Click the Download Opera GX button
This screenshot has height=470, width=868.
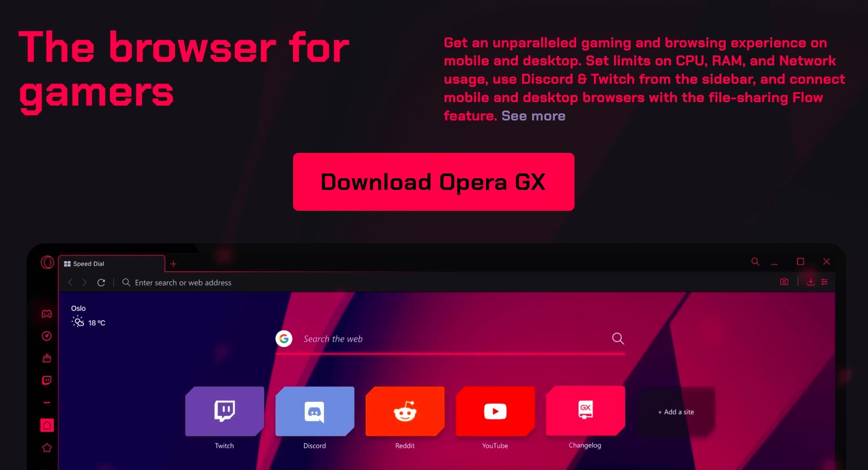[434, 182]
